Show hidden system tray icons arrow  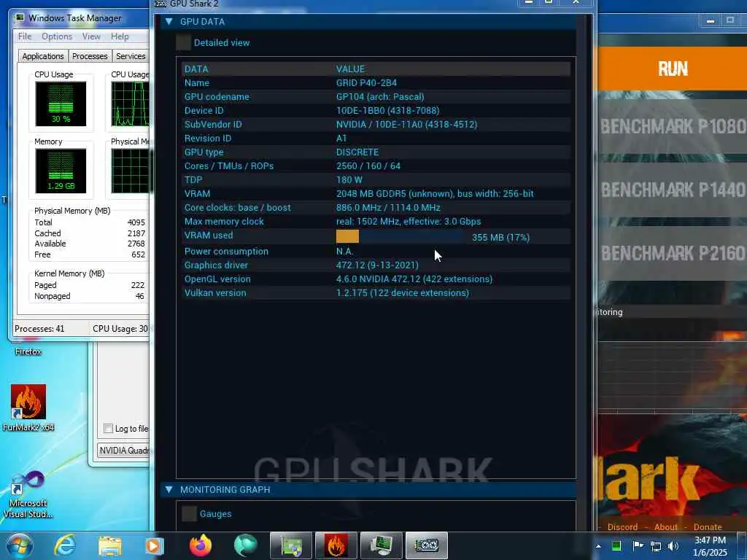[x=598, y=546]
